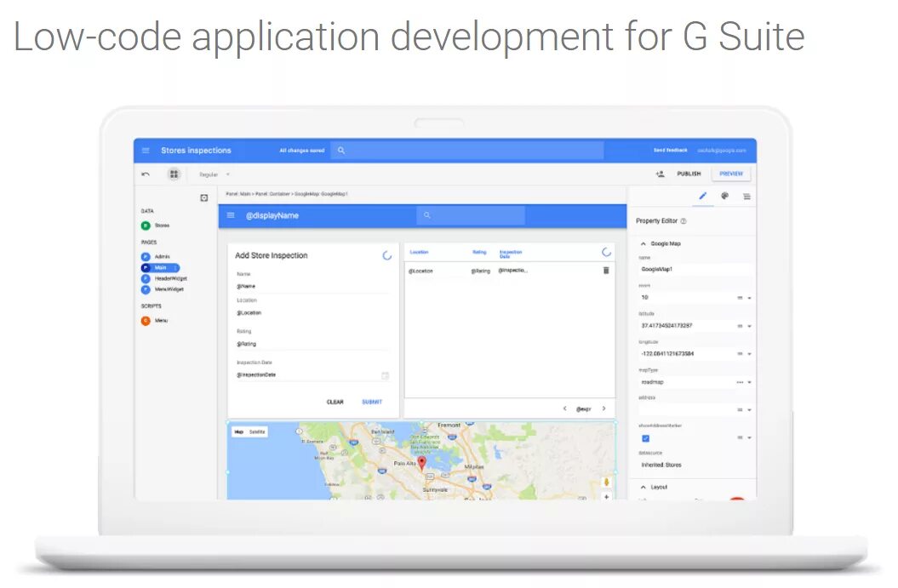The image size is (898, 588).
Task: Open the MenuWidget page
Action: (163, 289)
